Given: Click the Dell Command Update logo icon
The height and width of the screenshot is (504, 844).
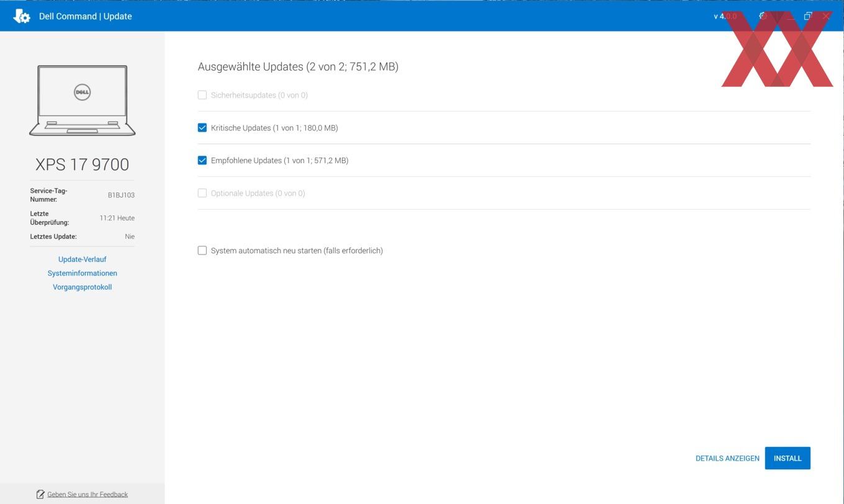Looking at the screenshot, I should click(x=22, y=16).
